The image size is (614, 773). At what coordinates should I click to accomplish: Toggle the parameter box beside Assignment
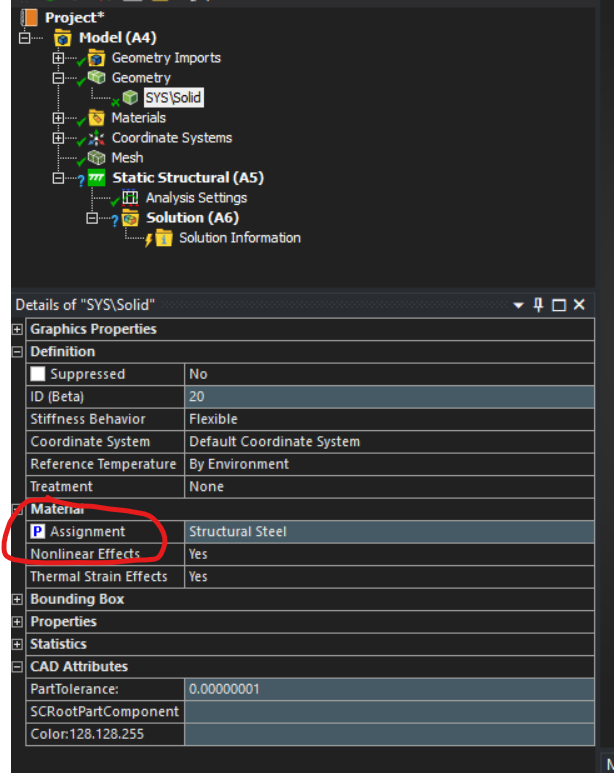[38, 532]
